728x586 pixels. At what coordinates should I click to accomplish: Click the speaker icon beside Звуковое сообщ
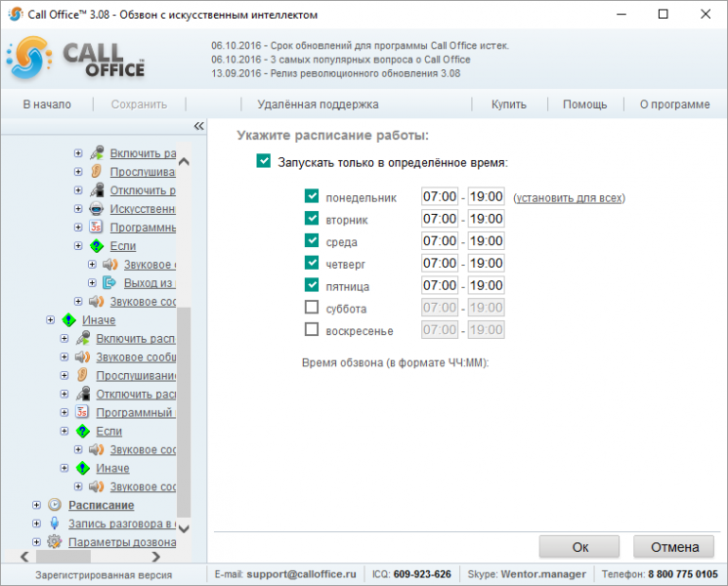83,356
